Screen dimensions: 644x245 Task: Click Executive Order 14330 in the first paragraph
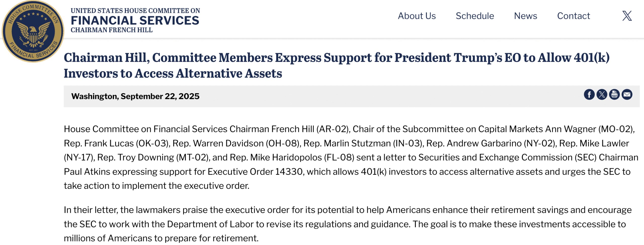tap(255, 172)
